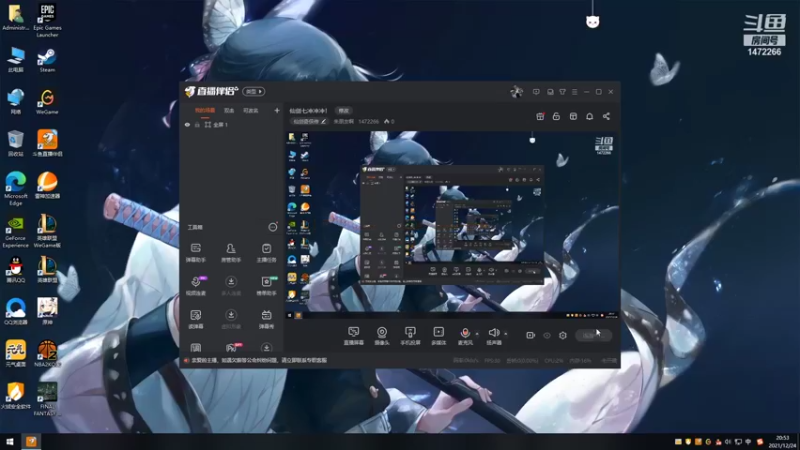800x450 pixels.
Task: Switch to the first orange scene tab
Action: [x=205, y=110]
